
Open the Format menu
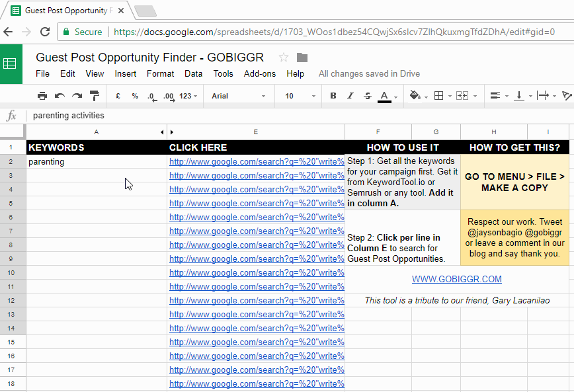point(160,73)
